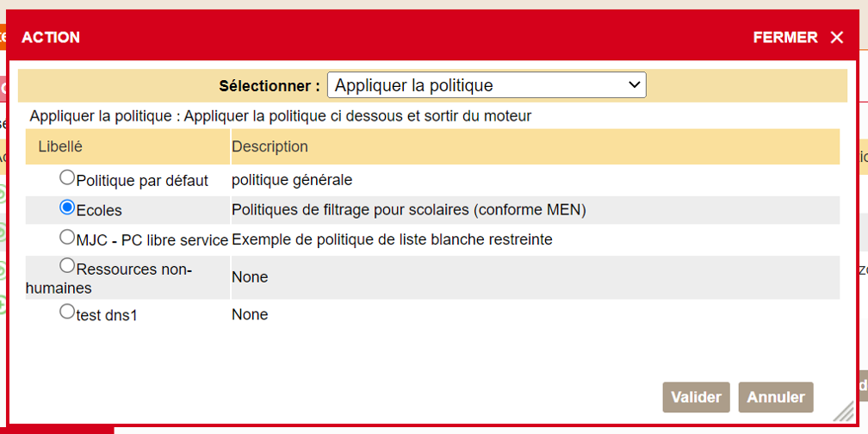Click the FERMER text link
This screenshot has height=434, width=868.
tap(784, 37)
